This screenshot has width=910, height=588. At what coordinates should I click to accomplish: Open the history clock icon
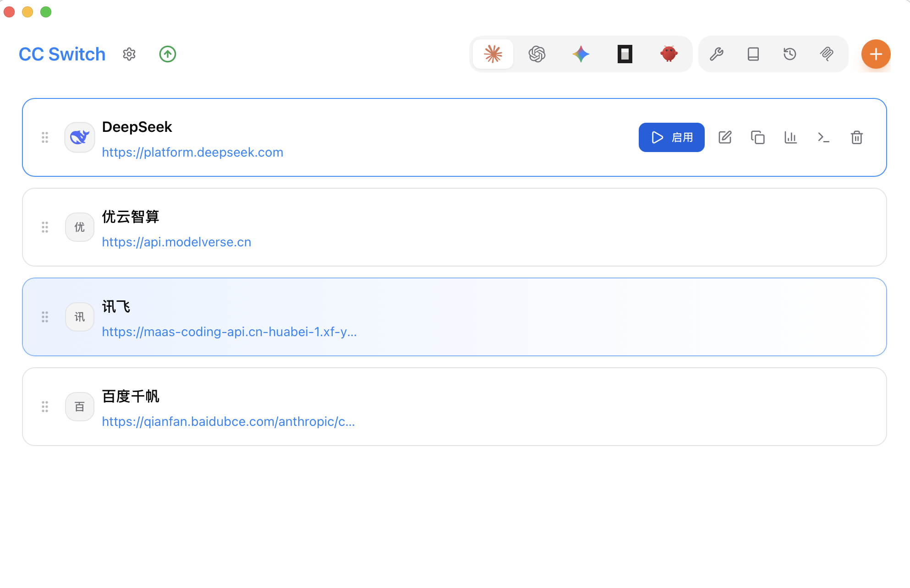[x=790, y=54]
